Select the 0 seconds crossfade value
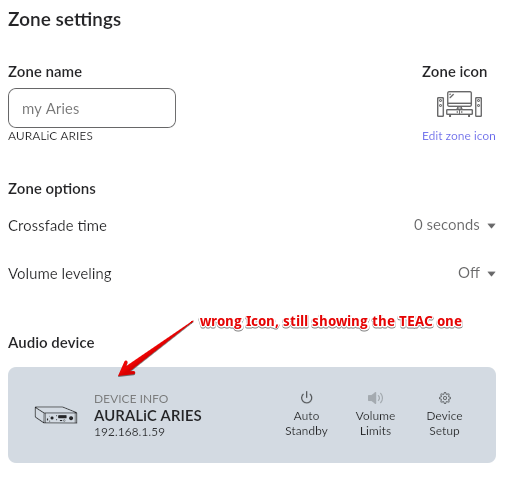The height and width of the screenshot is (479, 512). (x=447, y=225)
